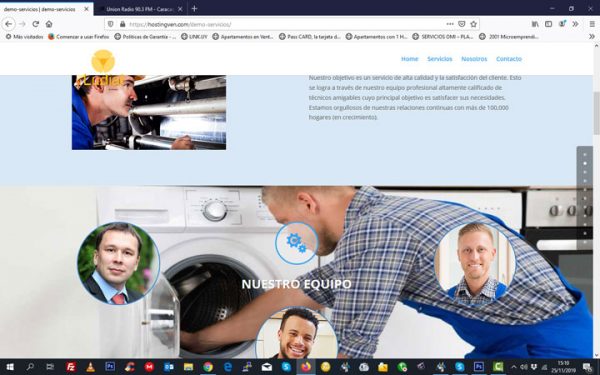Open the Library icon in the toolbar

coord(535,24)
